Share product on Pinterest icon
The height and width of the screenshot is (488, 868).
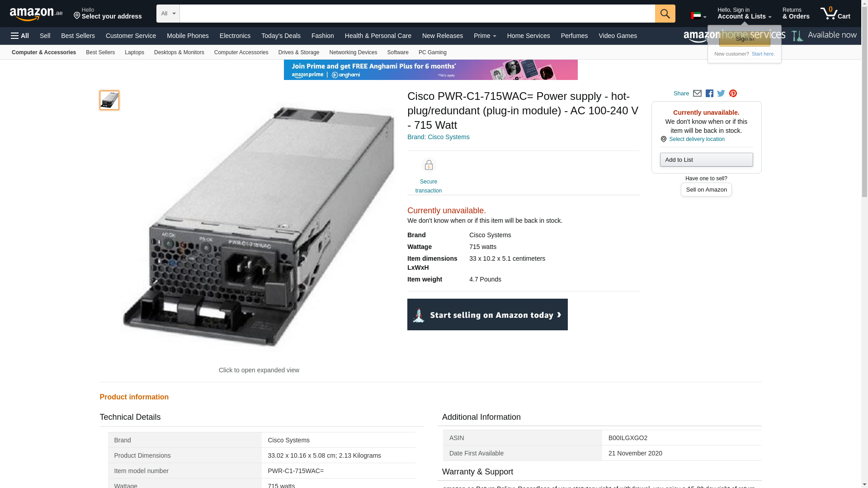pos(733,94)
